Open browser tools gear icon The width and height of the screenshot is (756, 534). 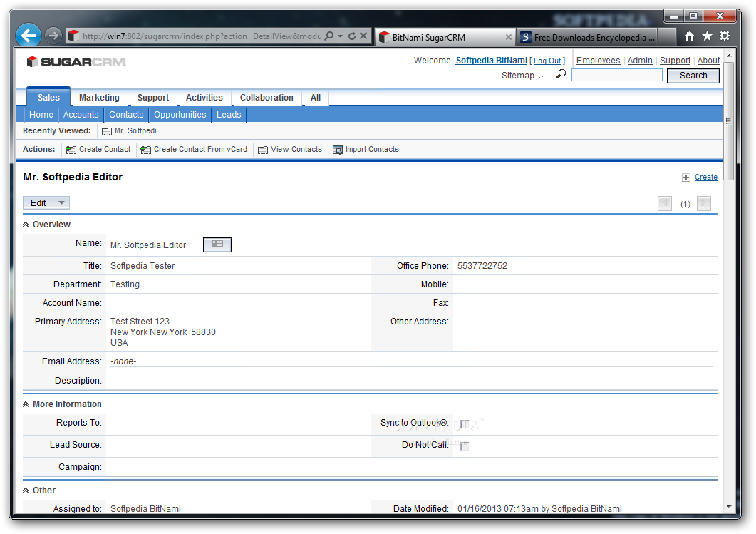tap(725, 36)
